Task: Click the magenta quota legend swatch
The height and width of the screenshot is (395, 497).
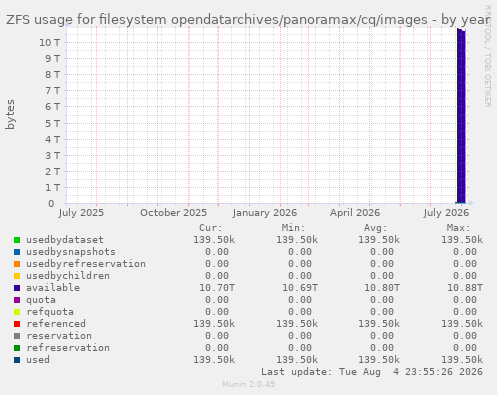Action: pos(17,300)
